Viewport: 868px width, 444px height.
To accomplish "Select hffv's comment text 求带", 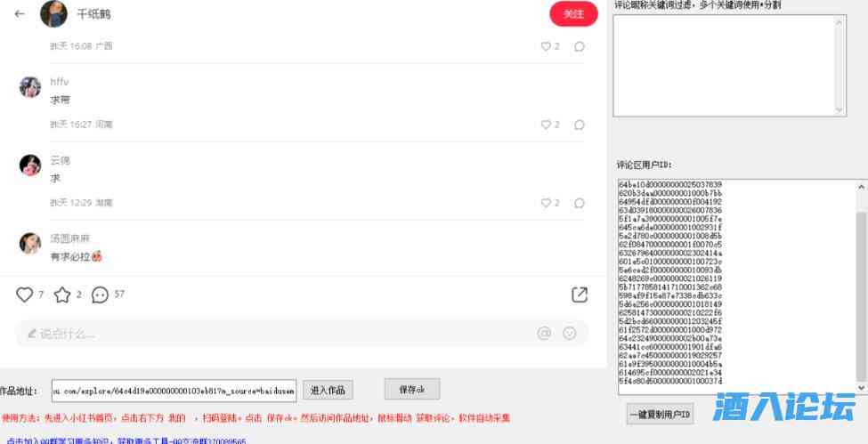I will (x=61, y=101).
